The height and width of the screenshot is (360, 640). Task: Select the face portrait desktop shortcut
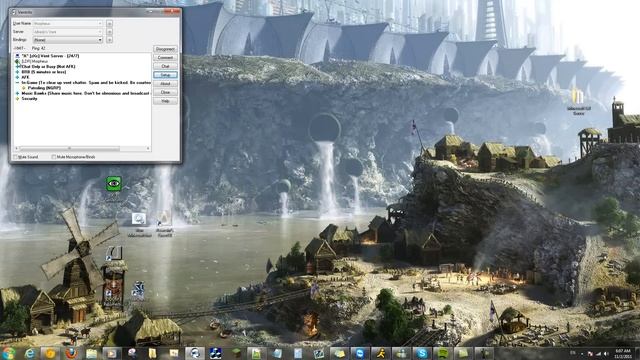click(x=114, y=287)
